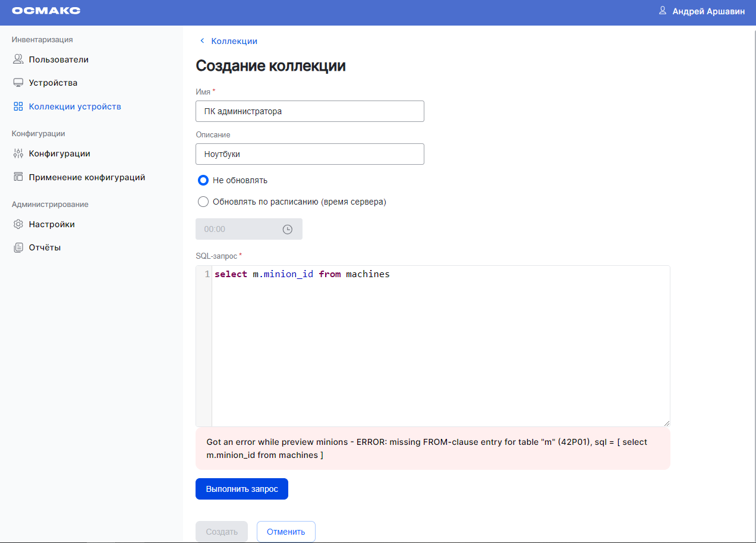The image size is (756, 543).
Task: Click the Devices monitor icon
Action: point(18,83)
